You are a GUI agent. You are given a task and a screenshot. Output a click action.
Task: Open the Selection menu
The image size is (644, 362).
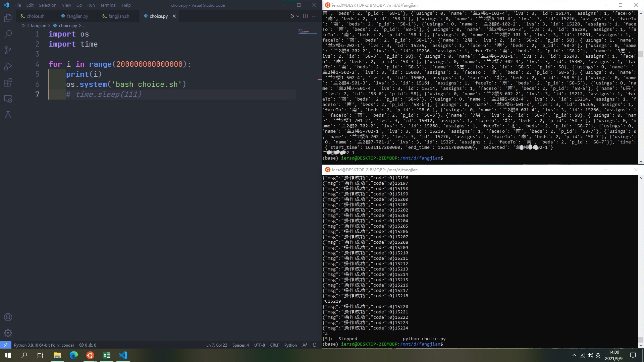tap(48, 5)
